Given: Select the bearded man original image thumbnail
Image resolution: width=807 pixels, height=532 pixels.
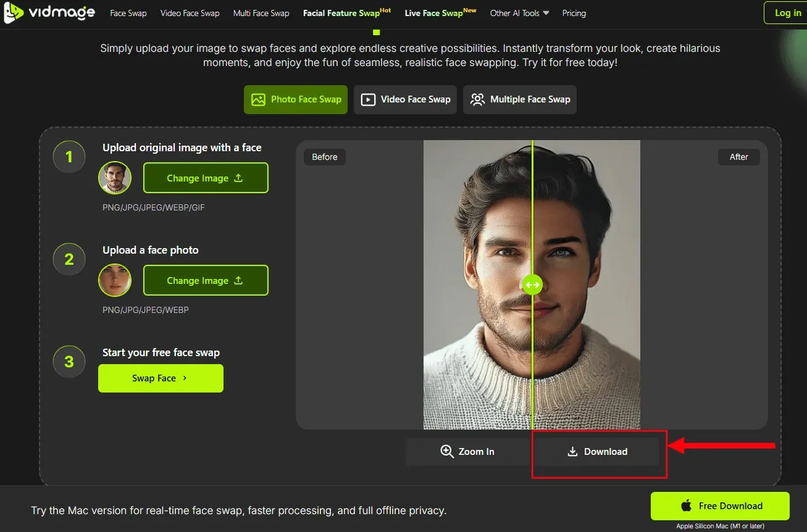Looking at the screenshot, I should coord(115,178).
